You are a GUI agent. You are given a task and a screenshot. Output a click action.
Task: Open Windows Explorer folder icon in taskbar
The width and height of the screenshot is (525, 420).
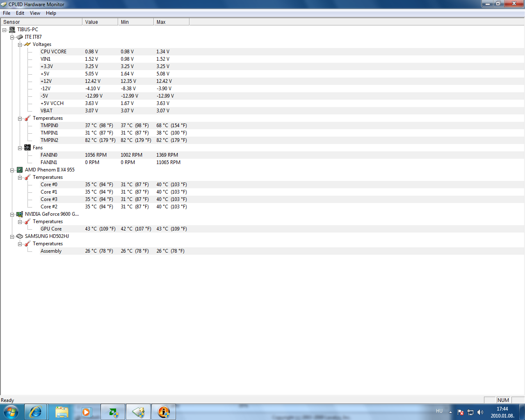62,412
